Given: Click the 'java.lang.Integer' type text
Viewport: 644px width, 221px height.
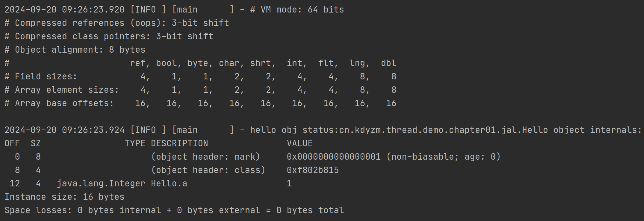Looking at the screenshot, I should click(101, 183).
